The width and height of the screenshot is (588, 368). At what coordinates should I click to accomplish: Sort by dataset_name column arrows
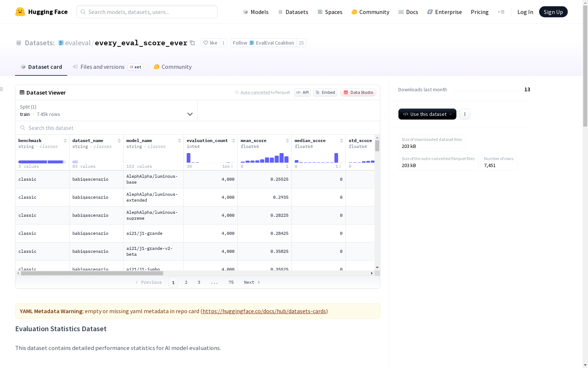point(119,141)
